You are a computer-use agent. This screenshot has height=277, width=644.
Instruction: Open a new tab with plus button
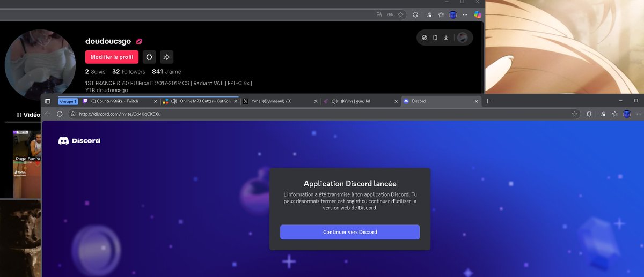click(x=487, y=101)
